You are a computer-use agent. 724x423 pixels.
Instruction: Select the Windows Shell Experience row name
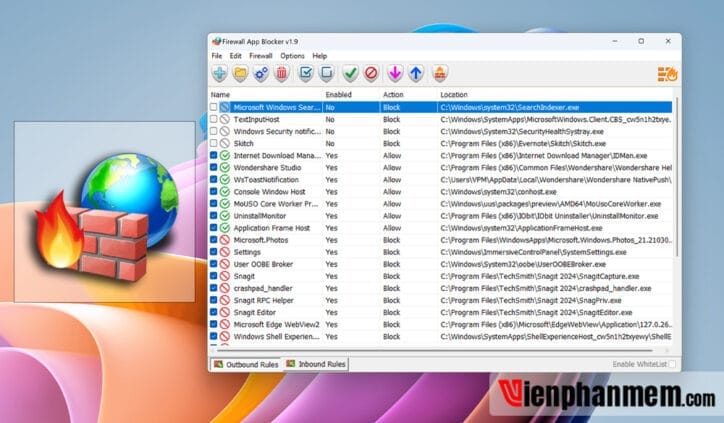pos(276,337)
